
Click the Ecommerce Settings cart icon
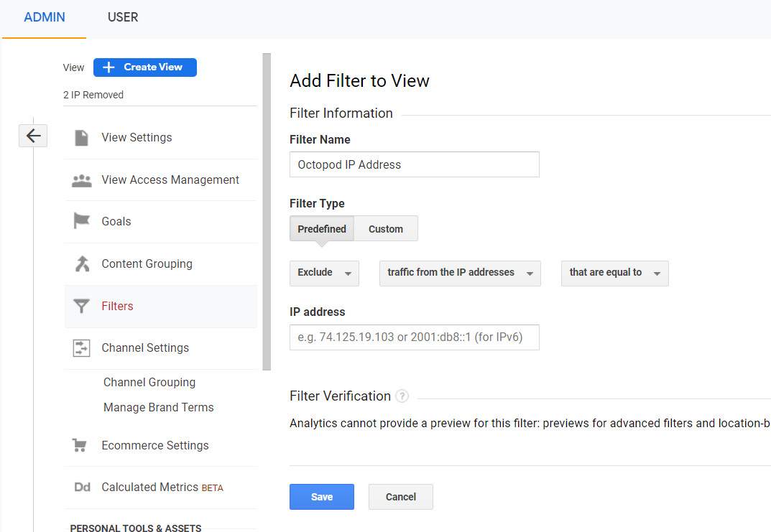click(80, 445)
